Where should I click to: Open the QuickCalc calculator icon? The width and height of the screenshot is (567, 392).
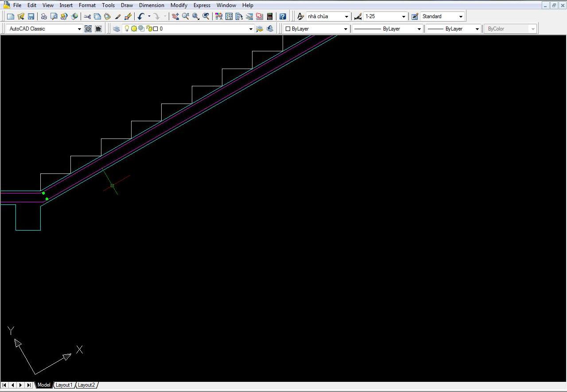coord(270,16)
